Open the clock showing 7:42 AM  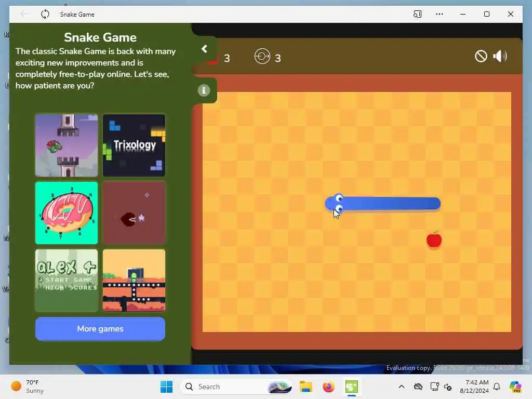(474, 387)
